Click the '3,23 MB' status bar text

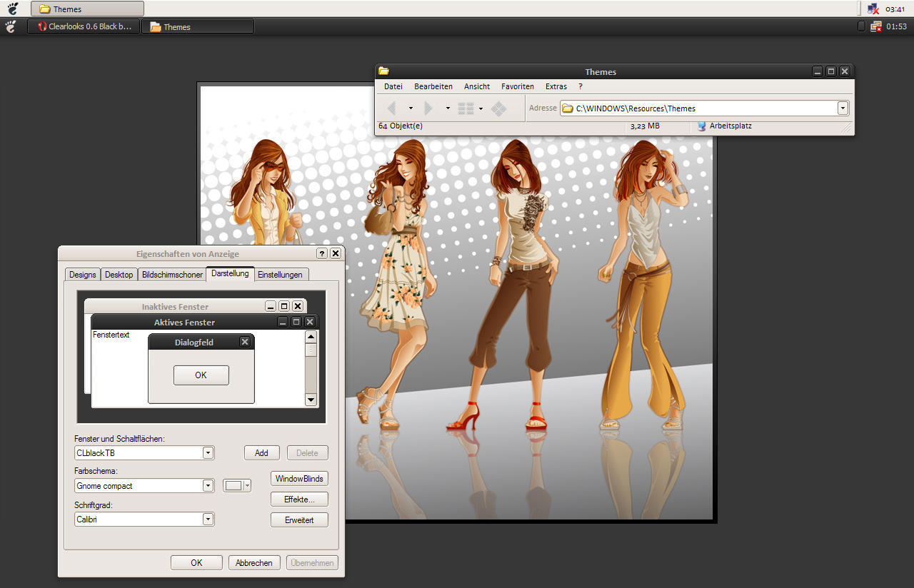pyautogui.click(x=645, y=126)
